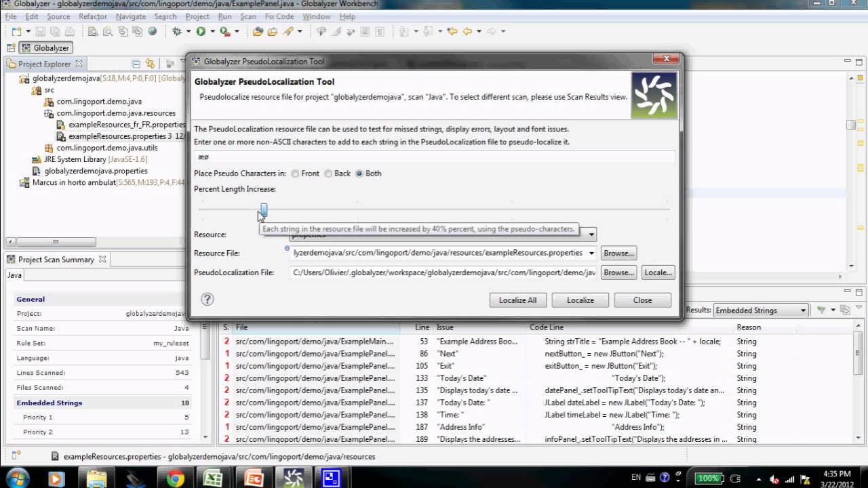Open the Globalyzer perspective button

point(45,48)
